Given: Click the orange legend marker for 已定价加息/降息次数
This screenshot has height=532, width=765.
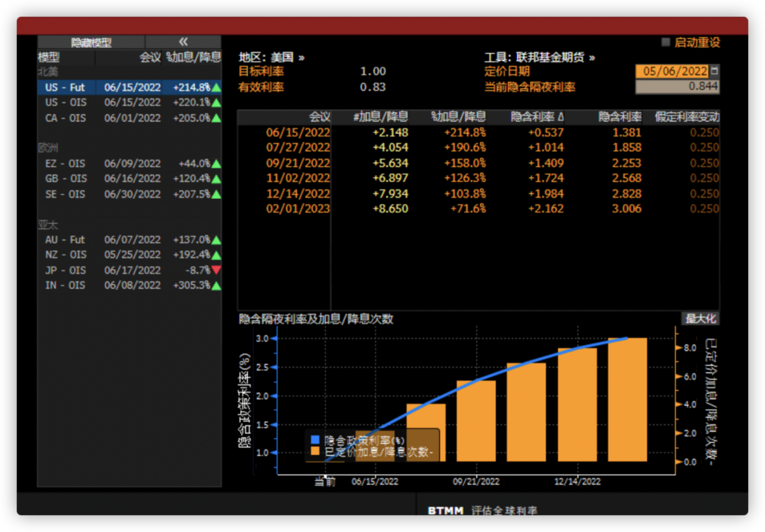Looking at the screenshot, I should [315, 452].
